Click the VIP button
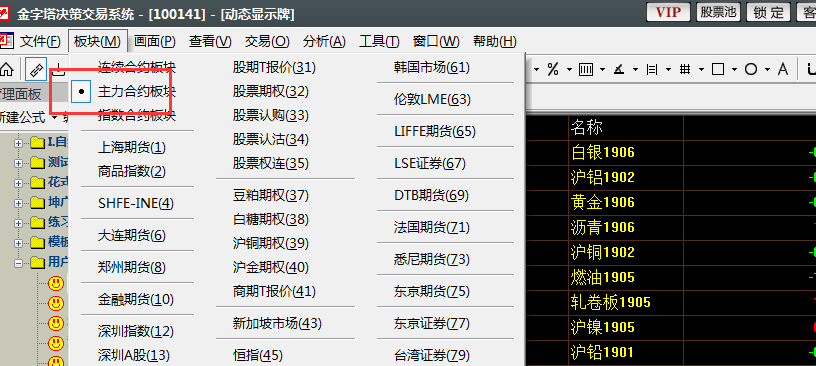The image size is (816, 366). (668, 12)
